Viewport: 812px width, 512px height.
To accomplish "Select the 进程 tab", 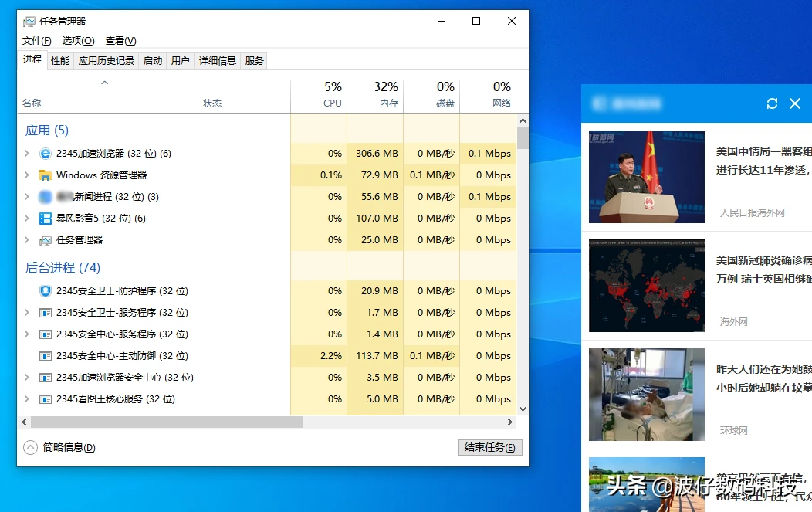I will pos(32,59).
